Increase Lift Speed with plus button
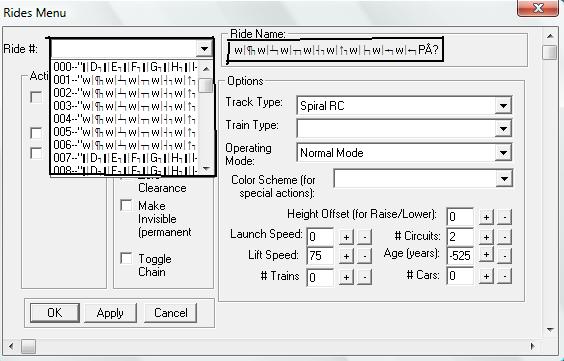Screen dimensions: 564x361 (x=346, y=256)
